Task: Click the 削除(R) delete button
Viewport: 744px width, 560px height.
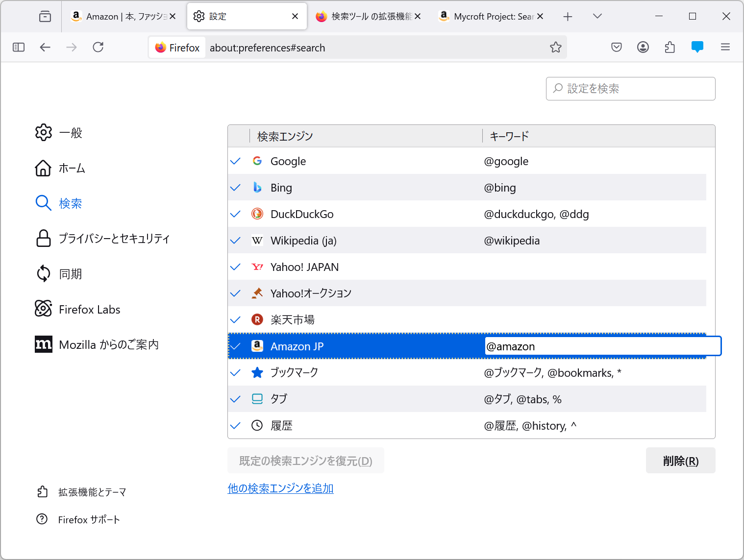Action: click(680, 460)
